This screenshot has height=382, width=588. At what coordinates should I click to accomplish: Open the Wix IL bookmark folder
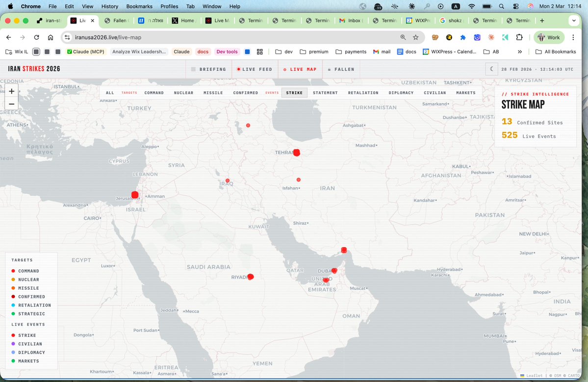(x=17, y=51)
